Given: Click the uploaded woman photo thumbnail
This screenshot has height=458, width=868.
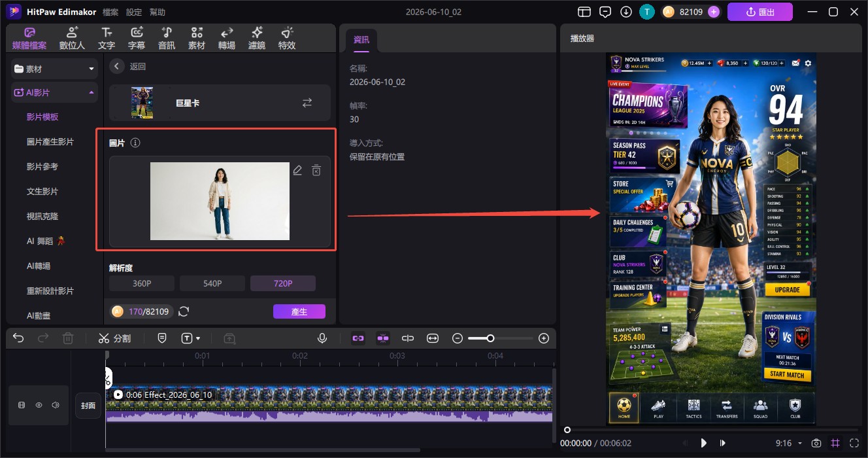Looking at the screenshot, I should 220,201.
